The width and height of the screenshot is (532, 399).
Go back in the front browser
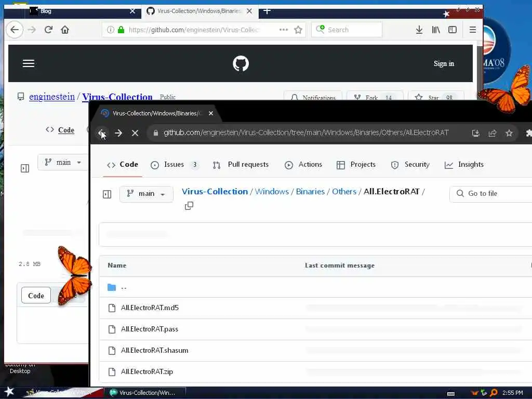tap(101, 133)
